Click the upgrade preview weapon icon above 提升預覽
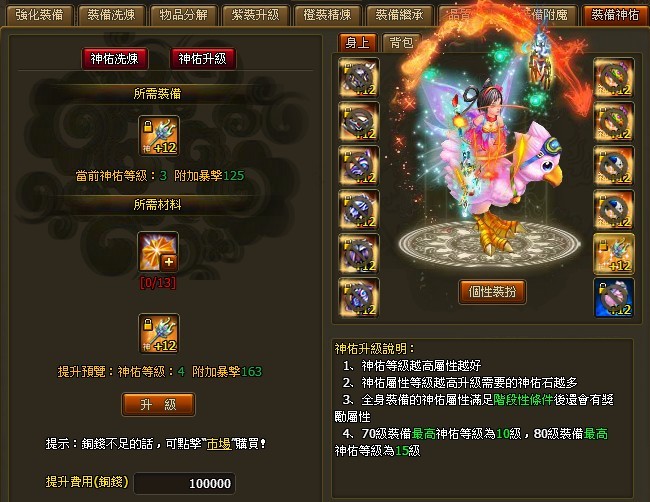Image resolution: width=650 pixels, height=502 pixels. click(159, 334)
